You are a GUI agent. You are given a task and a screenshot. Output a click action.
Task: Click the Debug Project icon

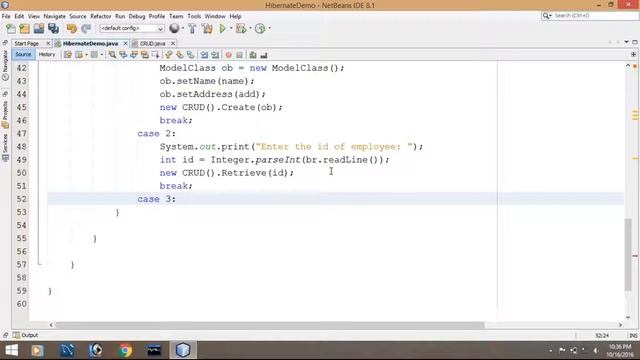[x=241, y=29]
